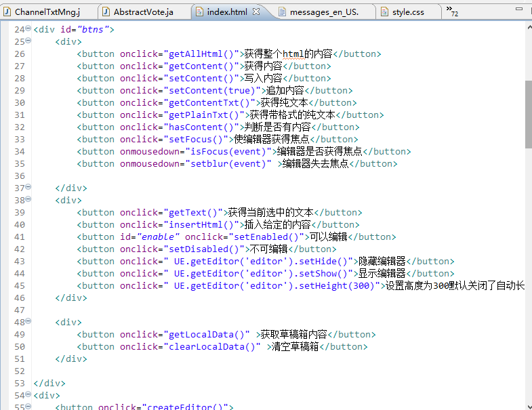Click the id value "btns" in line 24
Viewport: 532px width, 410px height.
(x=93, y=30)
